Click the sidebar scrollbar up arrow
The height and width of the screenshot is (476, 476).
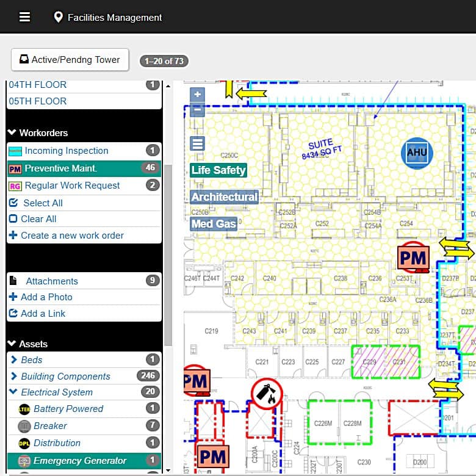click(168, 86)
